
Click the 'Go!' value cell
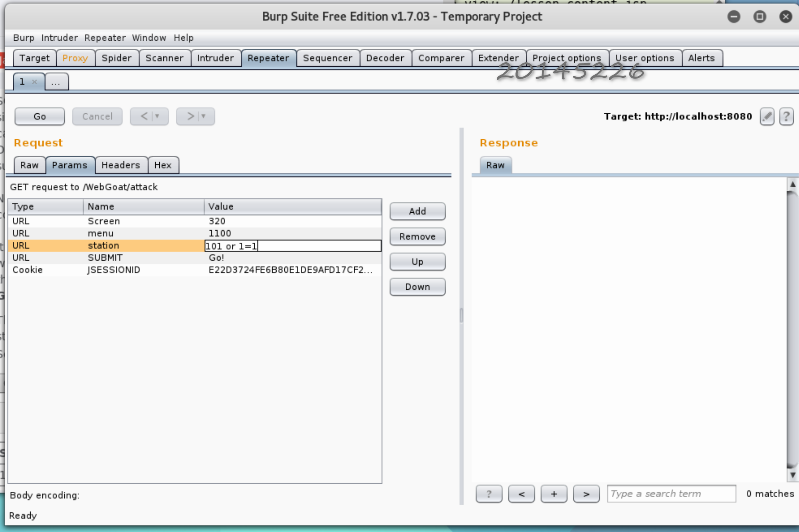pos(293,258)
